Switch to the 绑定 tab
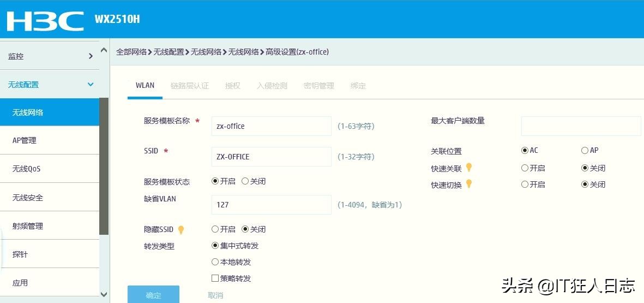This screenshot has width=644, height=303. click(358, 86)
